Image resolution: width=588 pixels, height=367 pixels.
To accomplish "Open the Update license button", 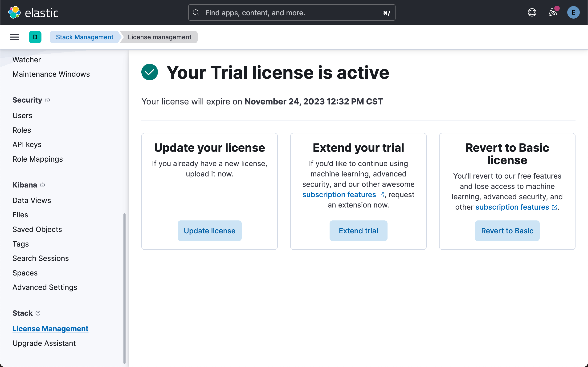I will 209,231.
